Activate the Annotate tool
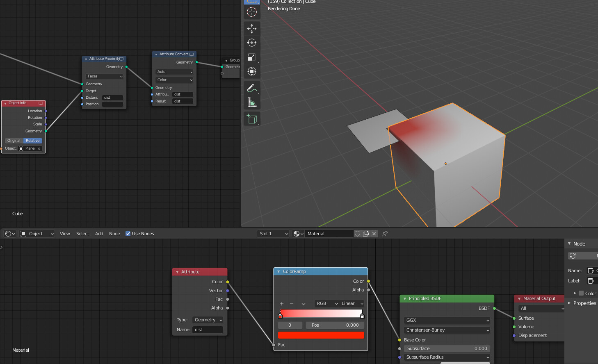 251,87
